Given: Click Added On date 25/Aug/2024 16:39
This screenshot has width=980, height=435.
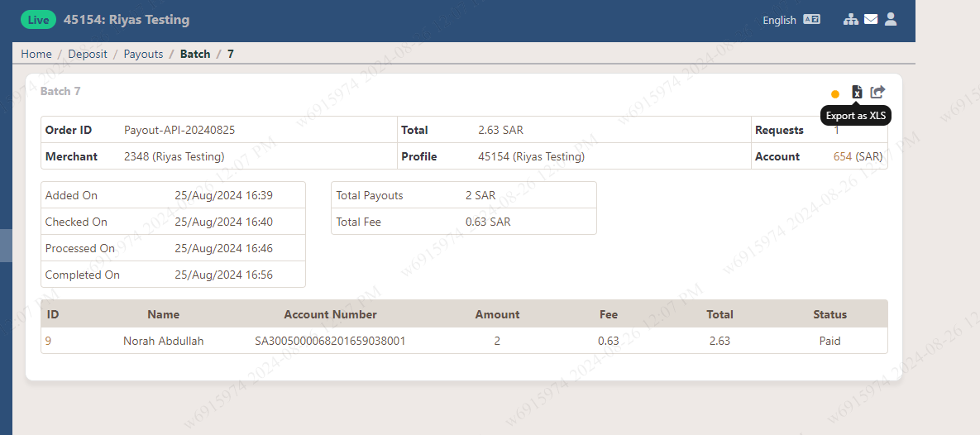Looking at the screenshot, I should [224, 195].
